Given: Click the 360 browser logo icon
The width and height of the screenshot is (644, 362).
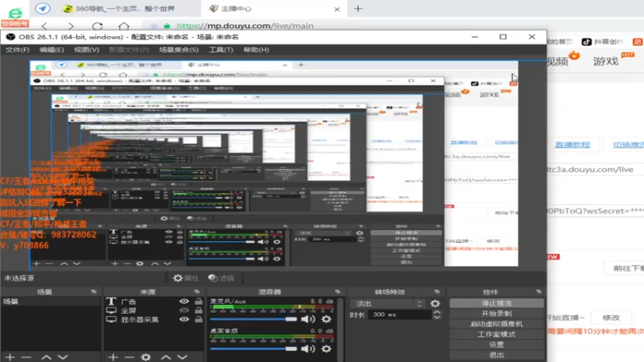Looking at the screenshot, I should tap(14, 13).
